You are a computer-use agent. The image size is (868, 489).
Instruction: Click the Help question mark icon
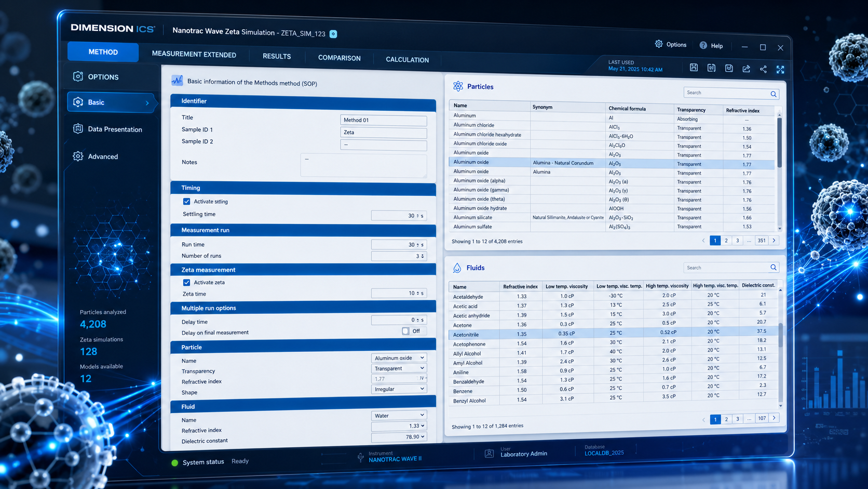(x=703, y=45)
